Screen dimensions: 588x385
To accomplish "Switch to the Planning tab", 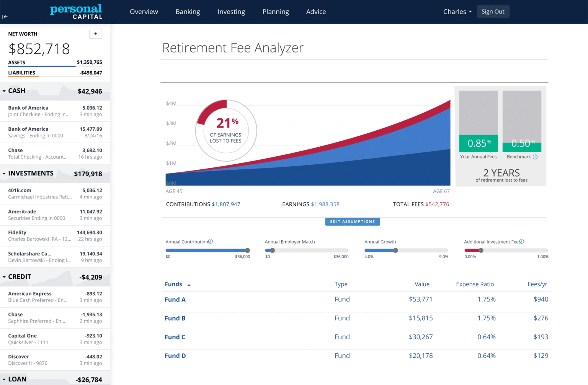I will [276, 11].
